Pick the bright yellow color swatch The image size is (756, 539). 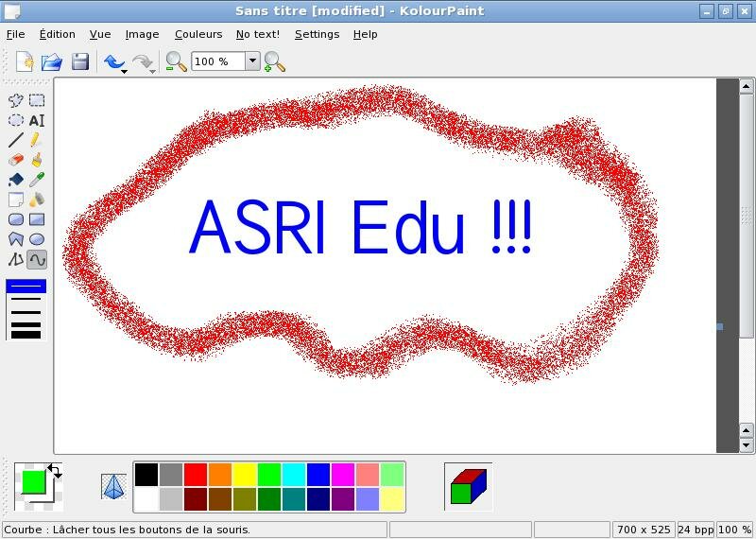[245, 475]
